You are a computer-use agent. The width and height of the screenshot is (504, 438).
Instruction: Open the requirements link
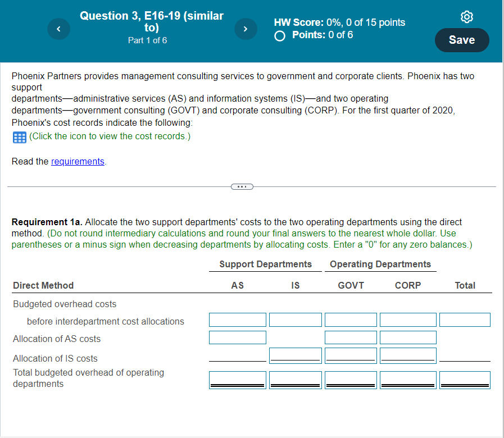(78, 161)
